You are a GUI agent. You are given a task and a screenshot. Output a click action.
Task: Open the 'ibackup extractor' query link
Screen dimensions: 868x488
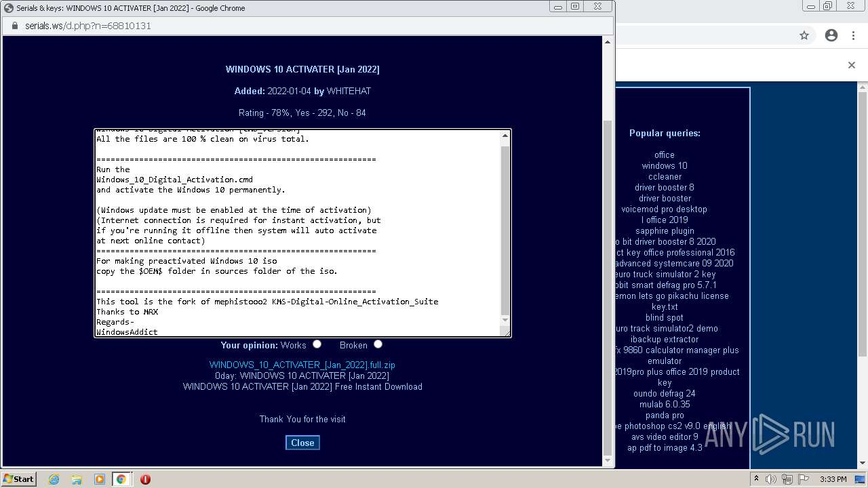pos(665,339)
